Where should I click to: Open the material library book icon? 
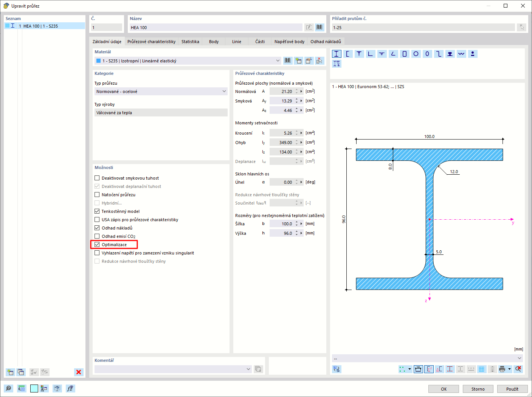288,60
